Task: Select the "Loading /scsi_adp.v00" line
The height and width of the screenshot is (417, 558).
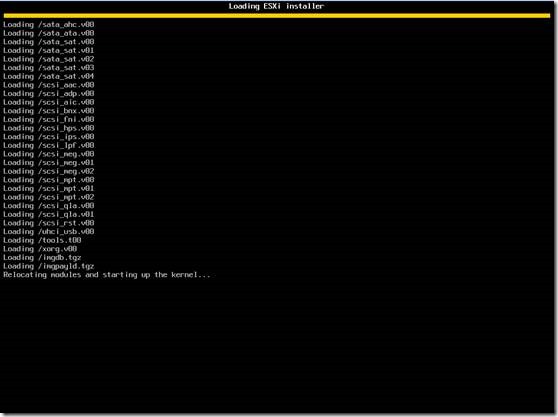Action: tap(49, 94)
